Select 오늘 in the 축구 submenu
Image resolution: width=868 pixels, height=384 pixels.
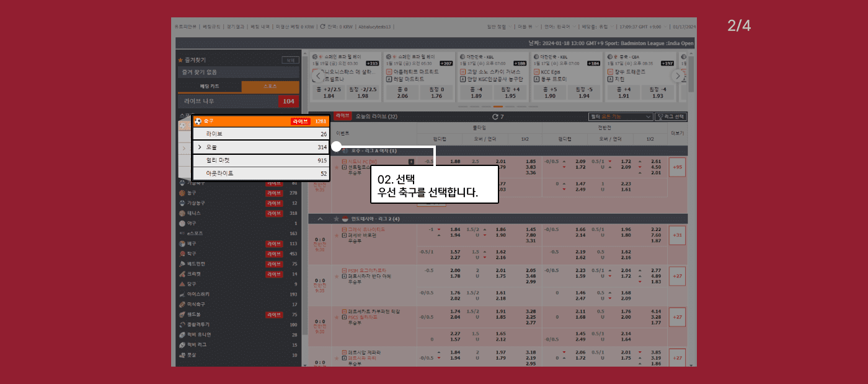click(261, 147)
